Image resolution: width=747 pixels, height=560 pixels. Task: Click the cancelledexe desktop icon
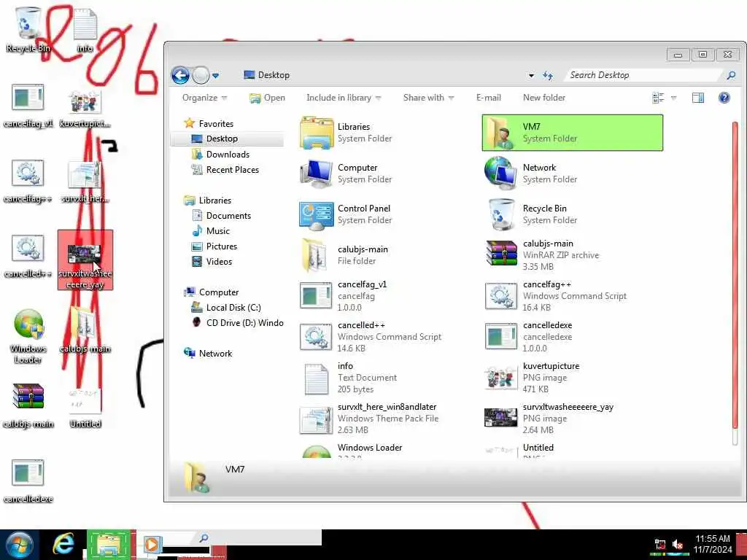[28, 481]
